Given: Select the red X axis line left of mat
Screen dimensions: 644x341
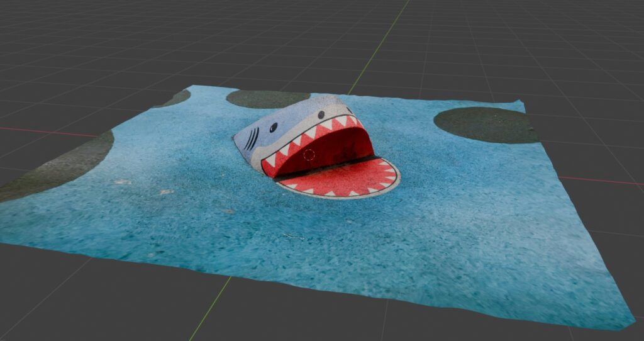Looking at the screenshot, I should [49, 132].
